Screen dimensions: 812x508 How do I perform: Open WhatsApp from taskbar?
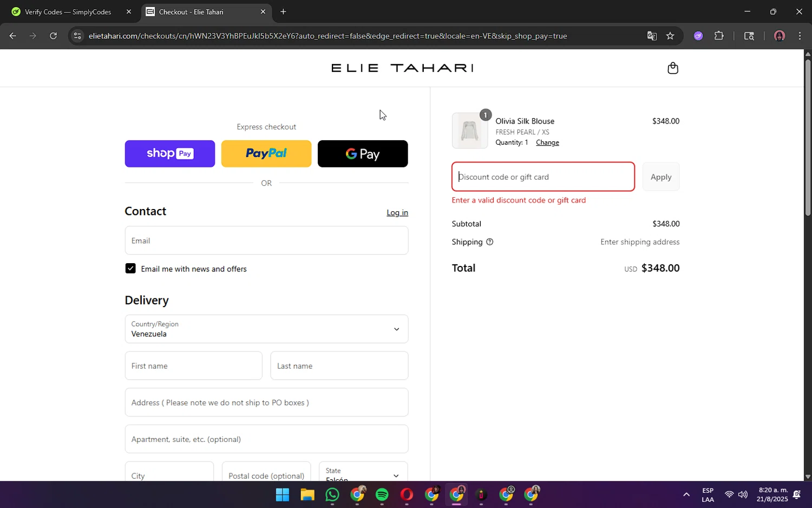[332, 494]
